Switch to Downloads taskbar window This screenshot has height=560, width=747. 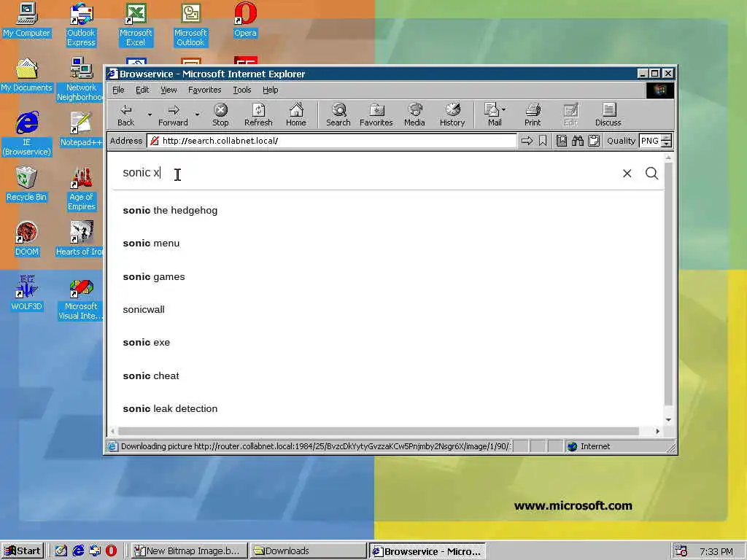[307, 551]
